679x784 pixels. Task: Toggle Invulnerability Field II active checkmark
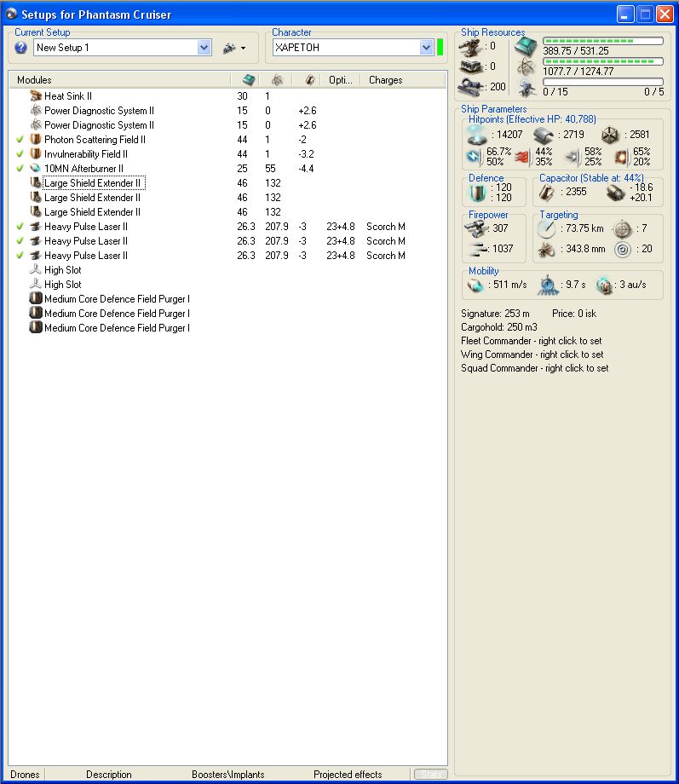pos(20,154)
